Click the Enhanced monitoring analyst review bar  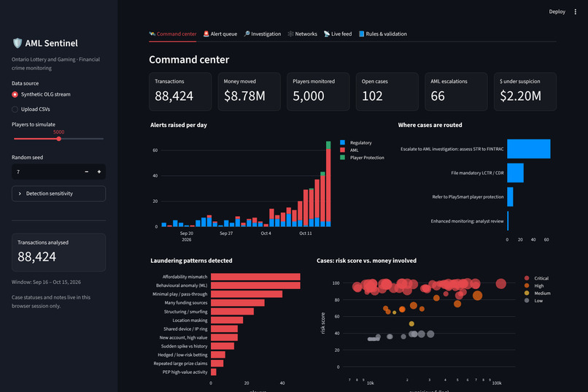click(508, 221)
